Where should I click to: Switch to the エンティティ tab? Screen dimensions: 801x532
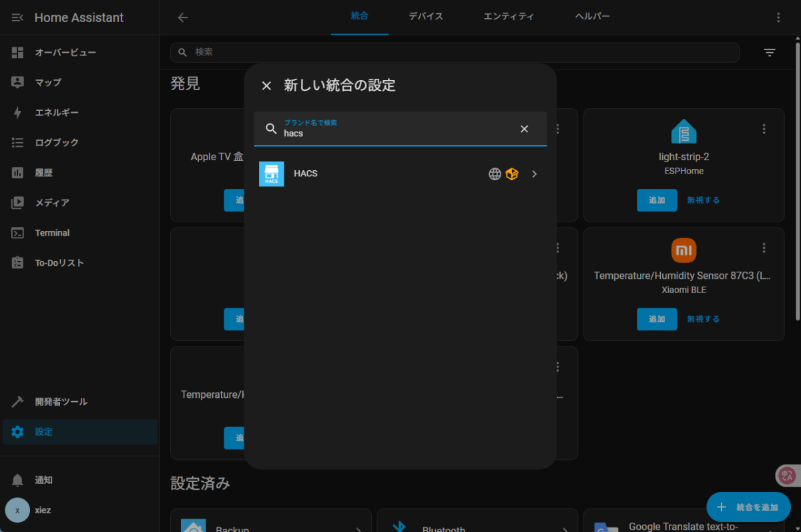point(509,17)
